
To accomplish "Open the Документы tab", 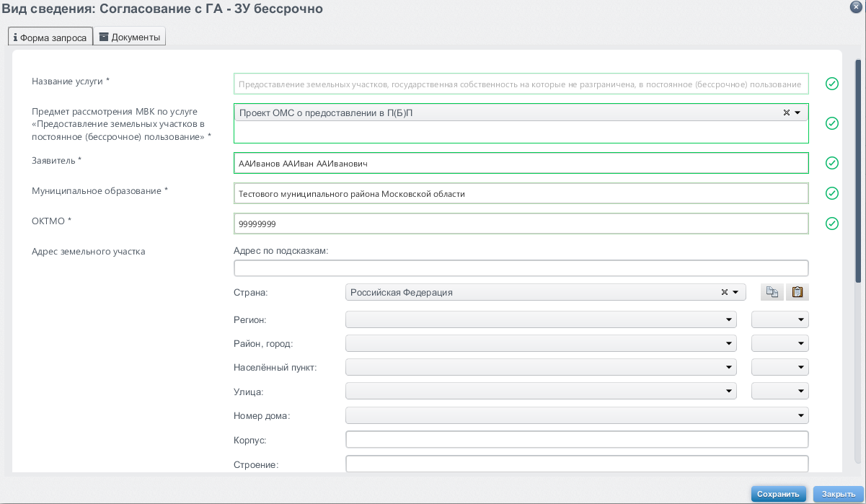I will click(130, 37).
